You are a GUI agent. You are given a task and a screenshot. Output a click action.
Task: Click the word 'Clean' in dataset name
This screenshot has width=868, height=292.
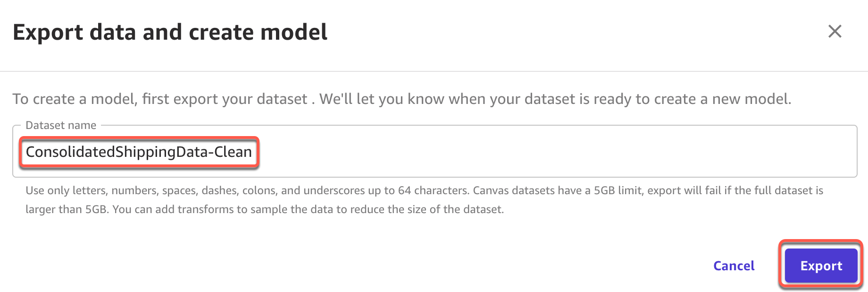click(233, 152)
